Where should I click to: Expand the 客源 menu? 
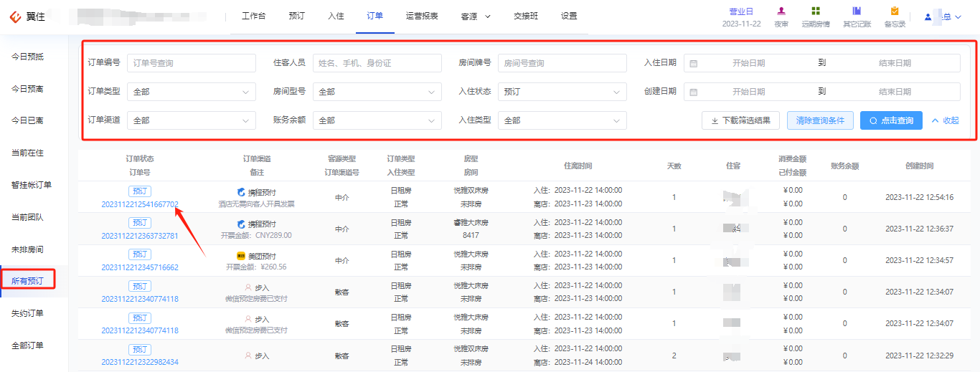pyautogui.click(x=476, y=16)
